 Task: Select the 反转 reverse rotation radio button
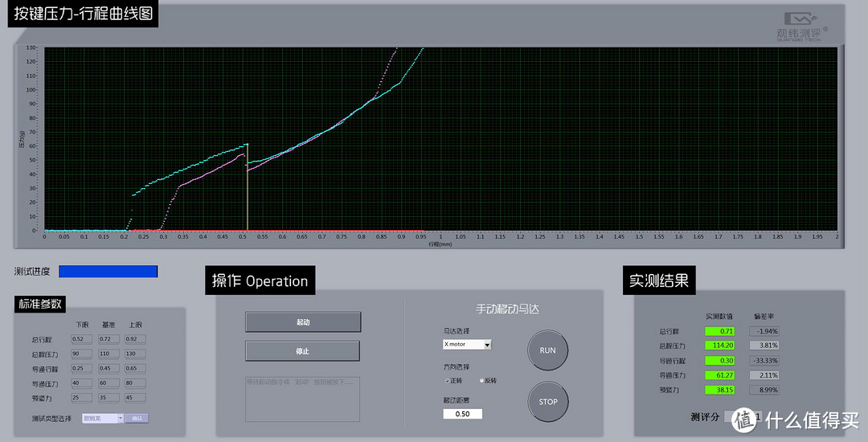tap(481, 381)
